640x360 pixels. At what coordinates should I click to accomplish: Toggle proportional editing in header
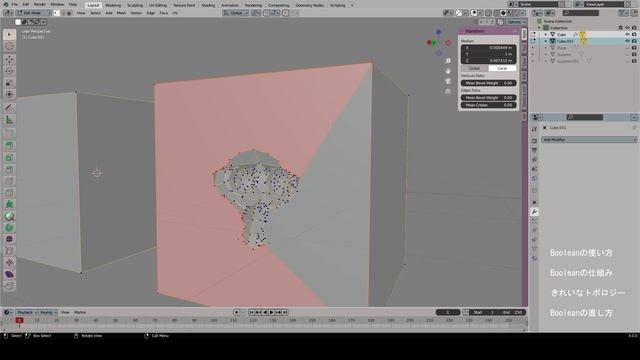tap(286, 13)
